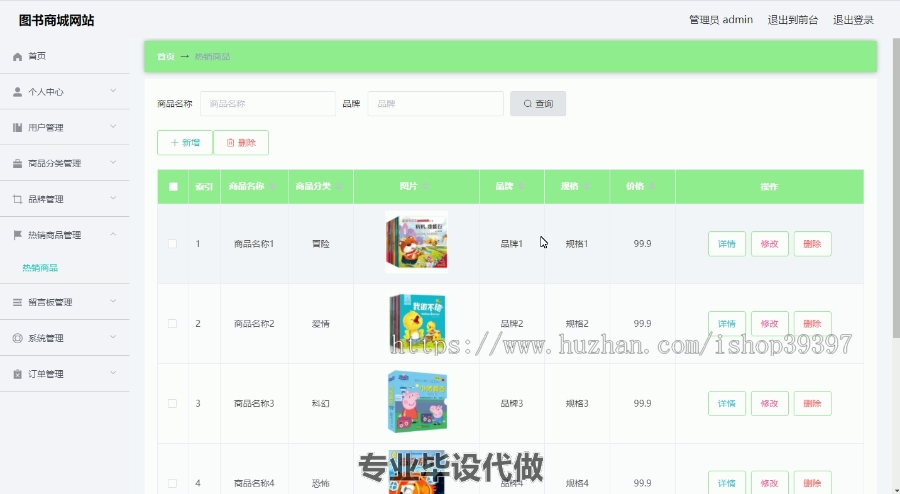
Task: Expand 订单管理 chevron
Action: [113, 372]
